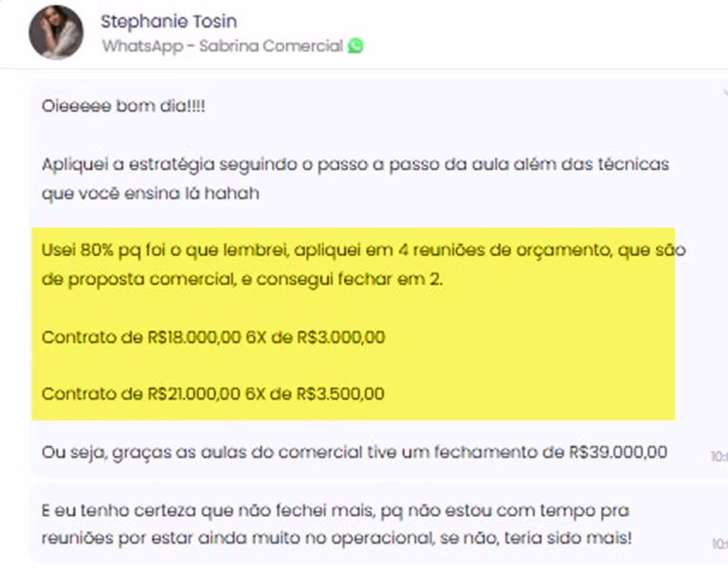Open Stephanie Tosin's profile photo
The height and width of the screenshot is (569, 728).
pyautogui.click(x=56, y=32)
